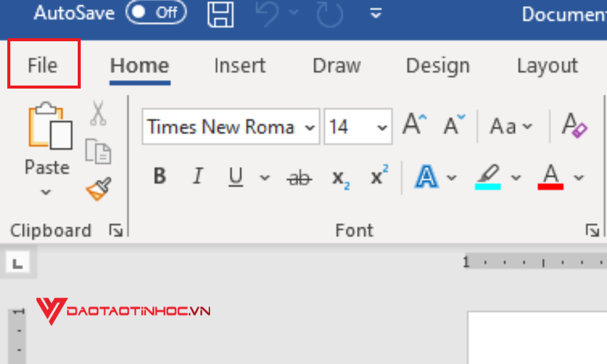Click the Grow Font button

[x=413, y=123]
